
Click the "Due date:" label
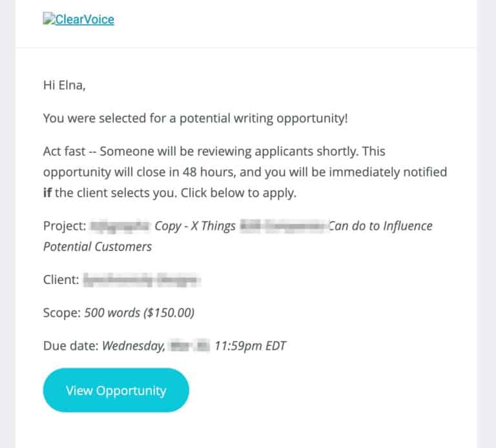pyautogui.click(x=70, y=346)
